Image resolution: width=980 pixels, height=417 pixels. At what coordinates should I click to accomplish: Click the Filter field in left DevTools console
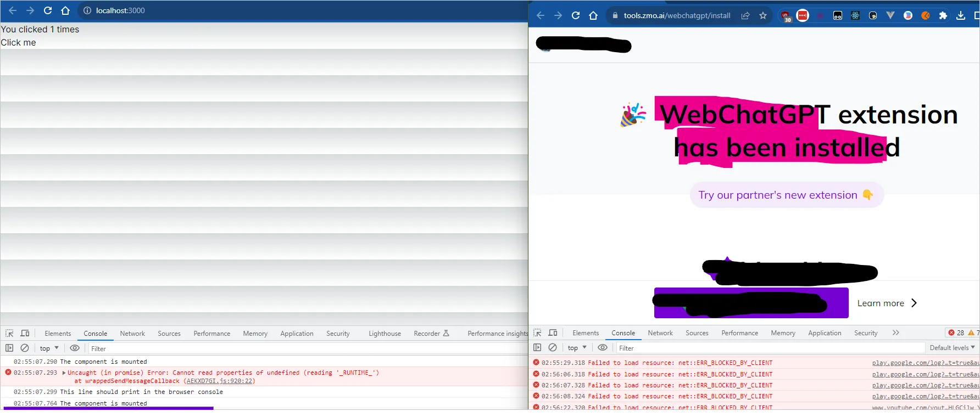click(x=308, y=348)
